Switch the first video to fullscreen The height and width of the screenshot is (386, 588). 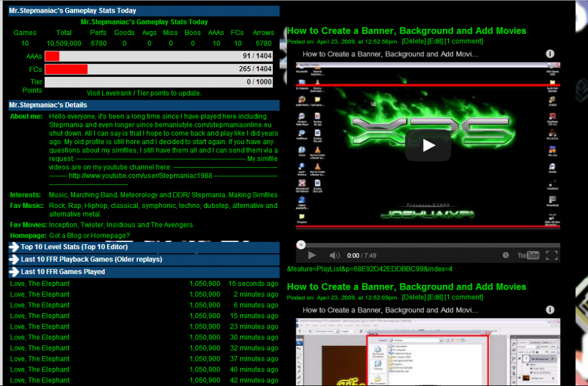click(552, 256)
